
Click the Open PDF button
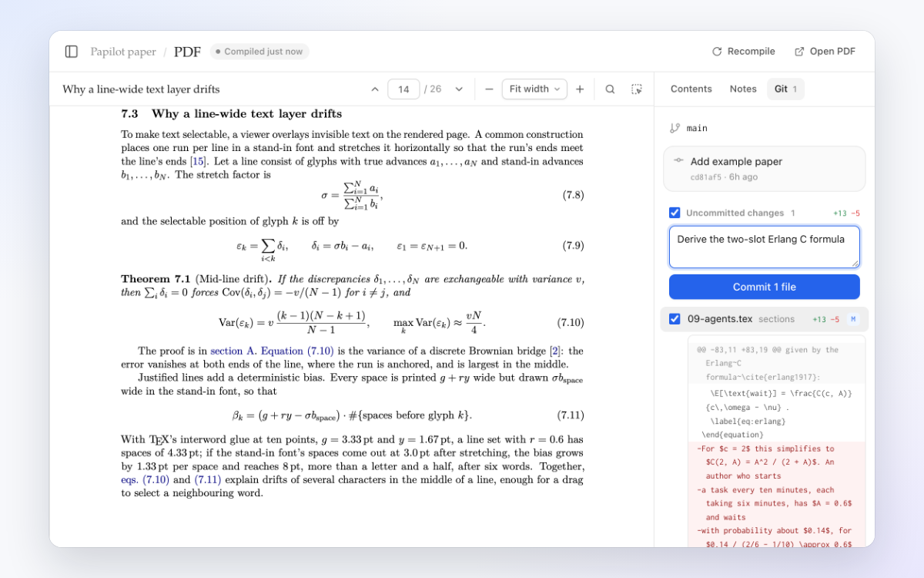pyautogui.click(x=825, y=52)
